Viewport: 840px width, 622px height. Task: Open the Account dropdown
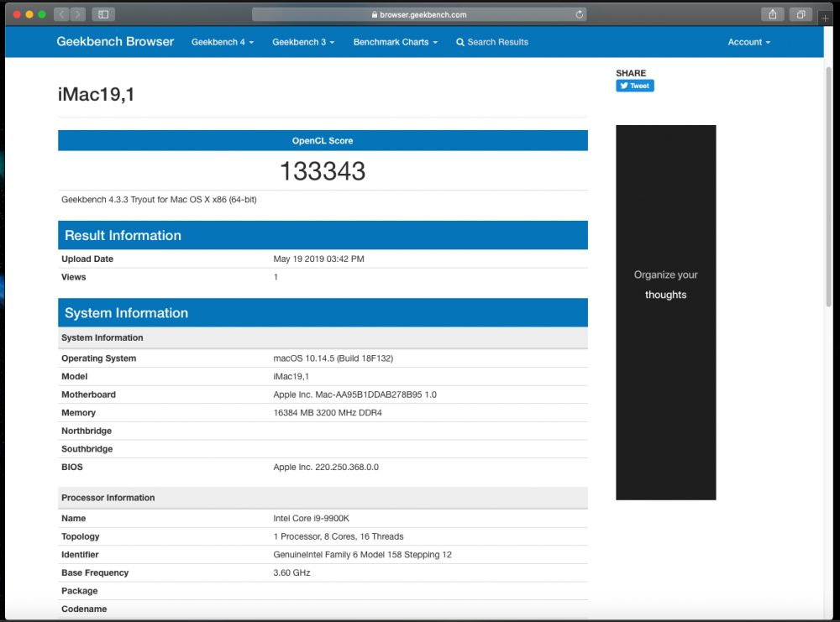pos(749,42)
